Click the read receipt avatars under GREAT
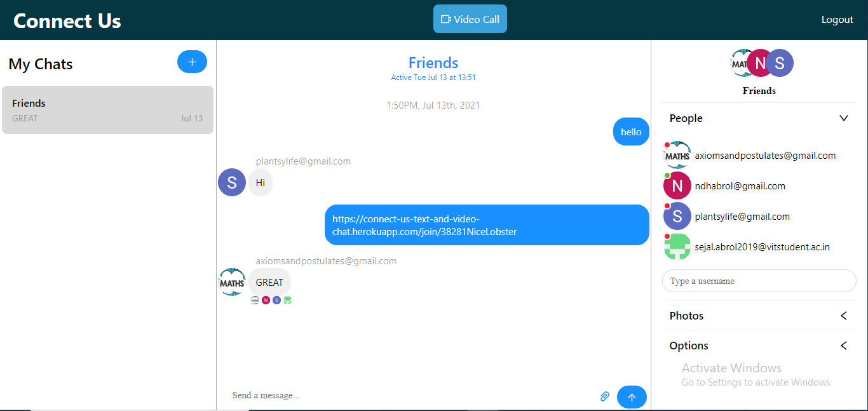This screenshot has height=411, width=868. click(271, 300)
